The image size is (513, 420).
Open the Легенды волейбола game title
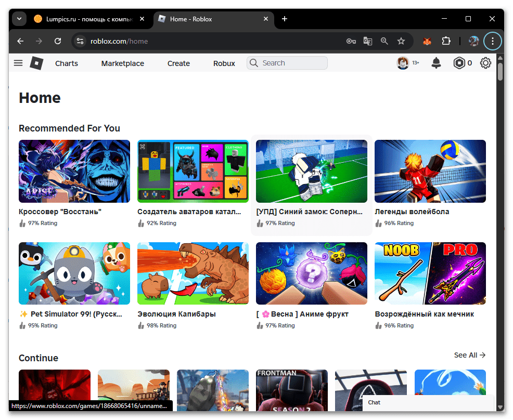coord(412,212)
